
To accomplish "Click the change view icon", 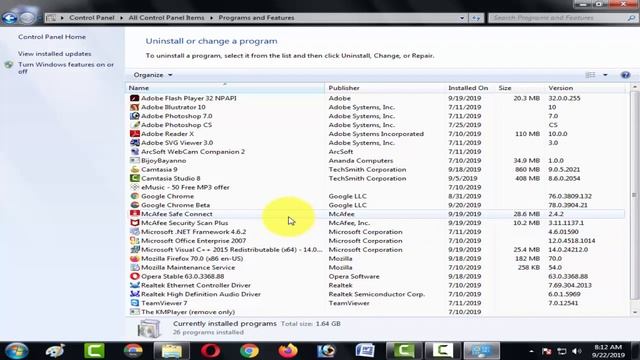I will click(x=590, y=75).
